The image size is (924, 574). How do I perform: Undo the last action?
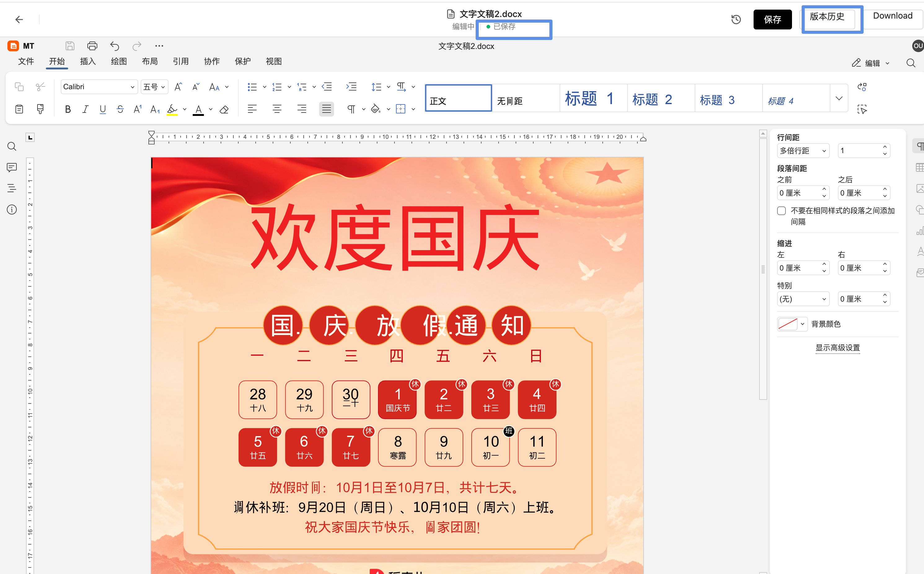pos(115,46)
